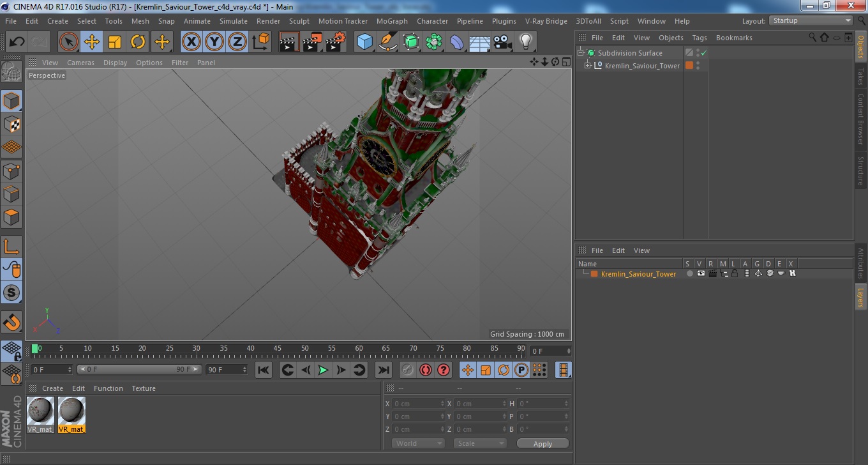Screen dimensions: 868x465
Task: Expand the Kremlin_Saviour_Tower object
Action: pyautogui.click(x=588, y=65)
